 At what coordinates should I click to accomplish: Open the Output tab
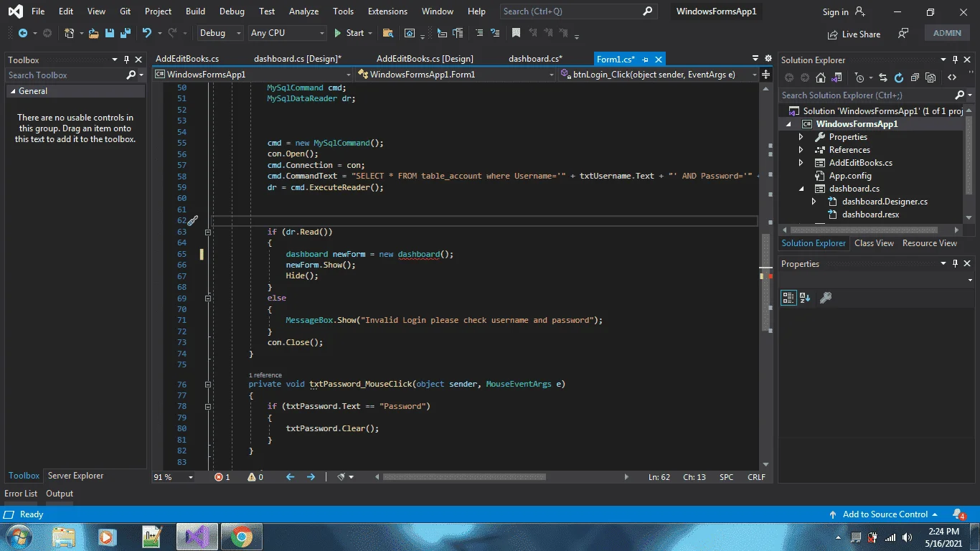(60, 494)
